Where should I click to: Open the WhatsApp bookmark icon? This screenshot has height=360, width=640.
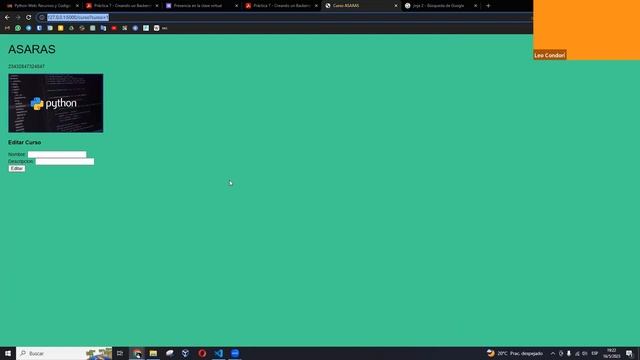click(x=18, y=28)
